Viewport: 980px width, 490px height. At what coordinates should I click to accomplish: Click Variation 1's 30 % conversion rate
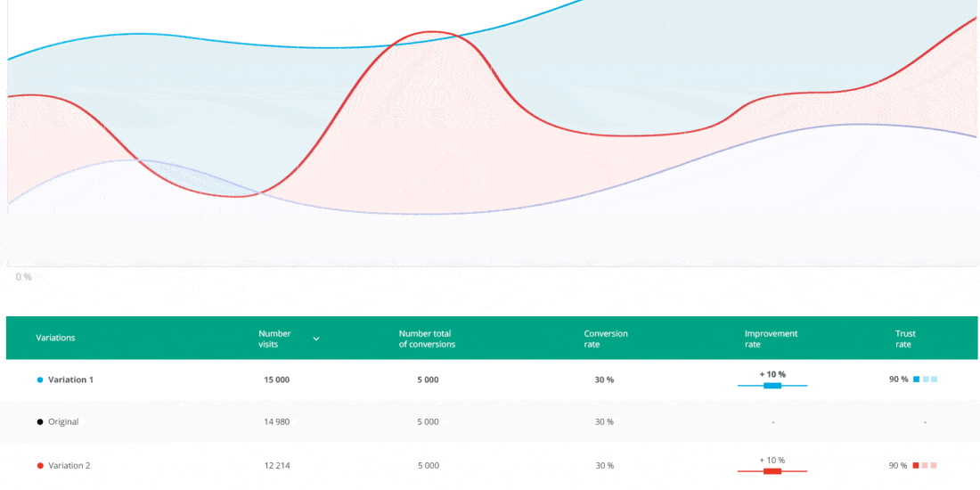[x=604, y=380]
